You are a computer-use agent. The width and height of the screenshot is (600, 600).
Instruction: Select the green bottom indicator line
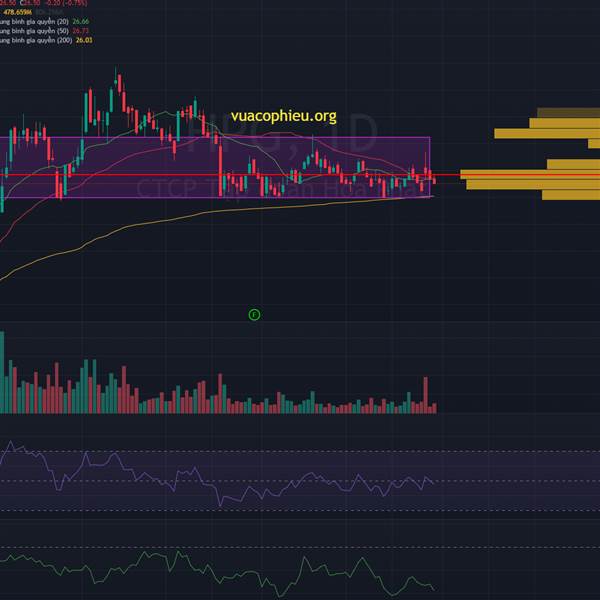[x=217, y=576]
